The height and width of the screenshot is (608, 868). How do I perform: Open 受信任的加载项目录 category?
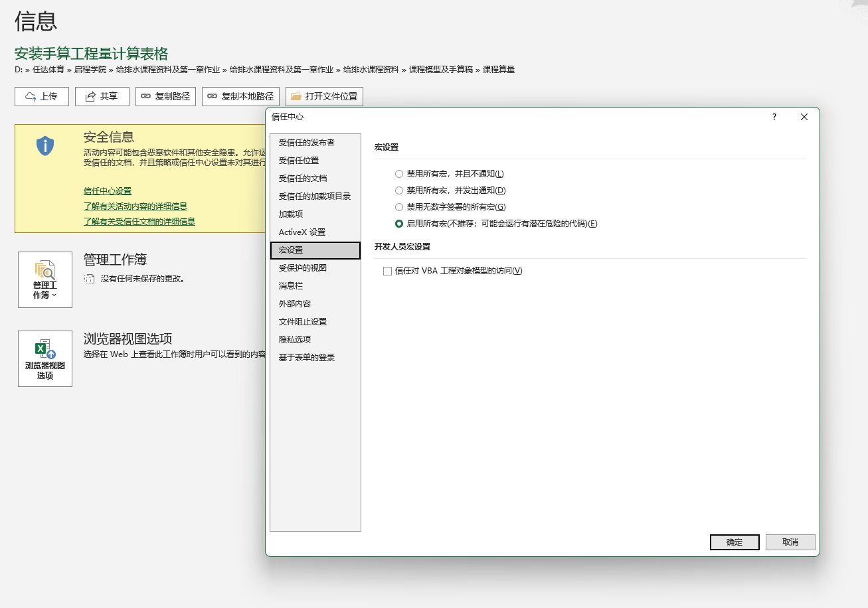click(x=315, y=196)
